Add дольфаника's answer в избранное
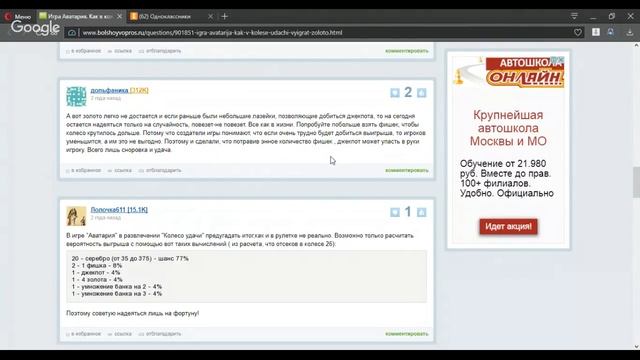The width and height of the screenshot is (640, 360). click(x=84, y=170)
